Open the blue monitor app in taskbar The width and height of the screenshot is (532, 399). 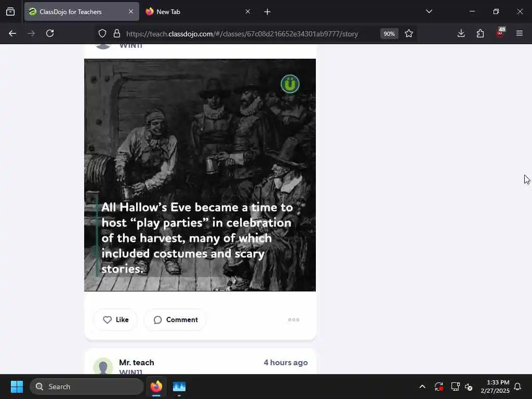click(x=179, y=387)
